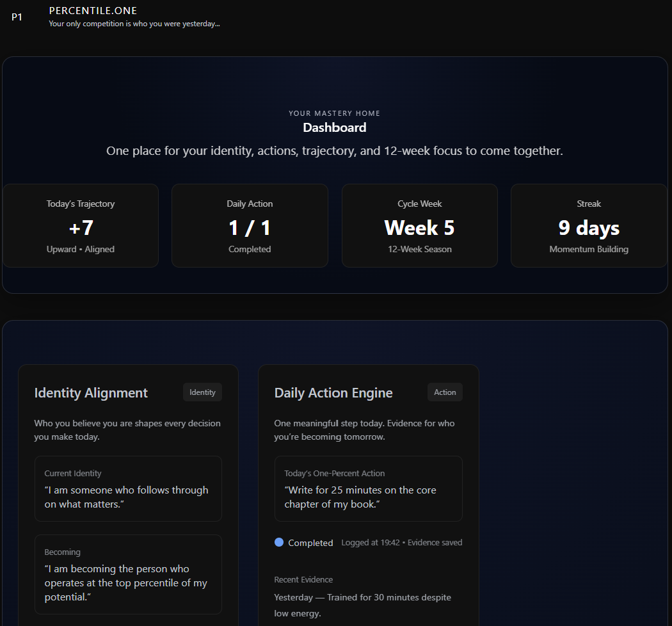Click the Becoming statement box
672x626 pixels.
pyautogui.click(x=128, y=574)
